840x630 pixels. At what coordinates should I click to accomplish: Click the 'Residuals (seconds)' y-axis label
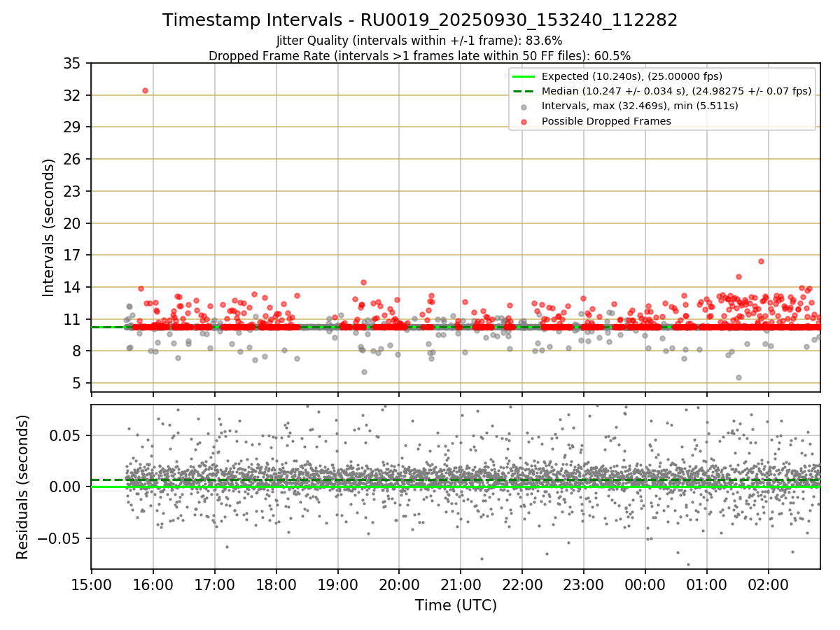pos(22,486)
